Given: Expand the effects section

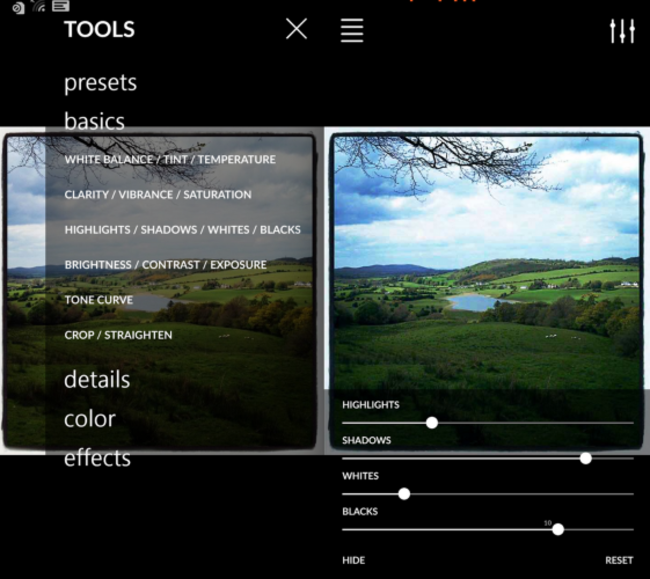Looking at the screenshot, I should (97, 458).
